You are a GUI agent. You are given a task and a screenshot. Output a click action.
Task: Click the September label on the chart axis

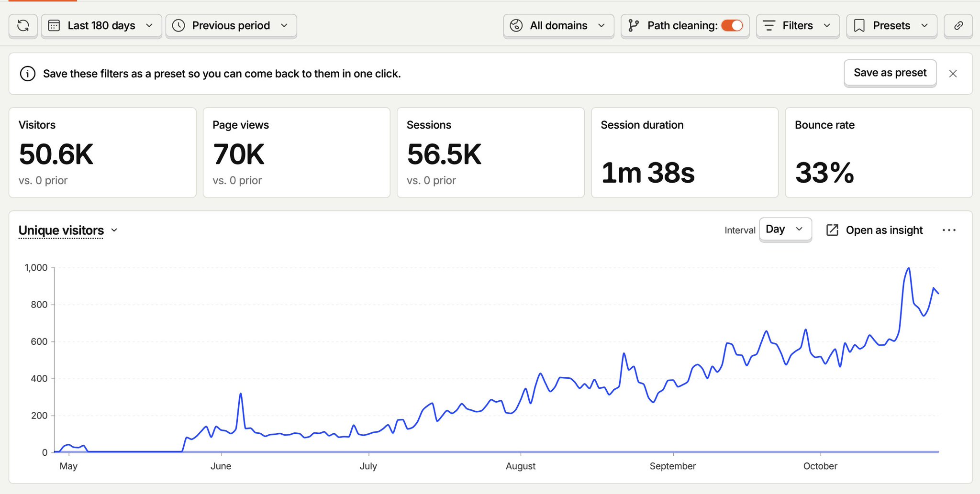673,466
